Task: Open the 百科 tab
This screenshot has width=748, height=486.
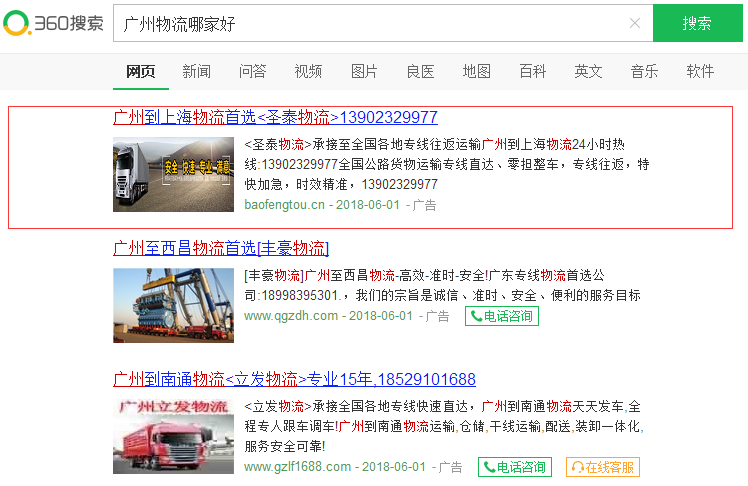Action: pyautogui.click(x=532, y=71)
